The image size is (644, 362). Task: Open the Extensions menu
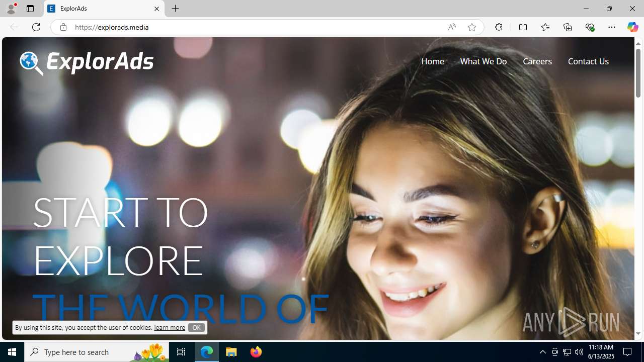pos(499,27)
